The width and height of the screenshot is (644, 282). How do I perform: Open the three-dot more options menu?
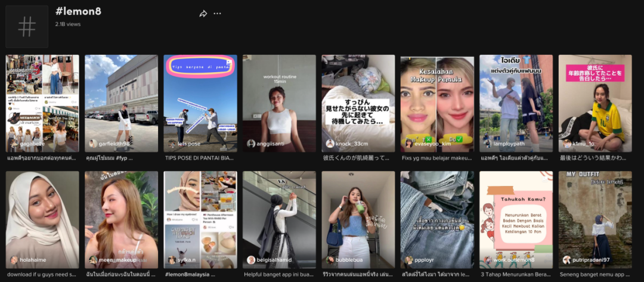click(217, 14)
